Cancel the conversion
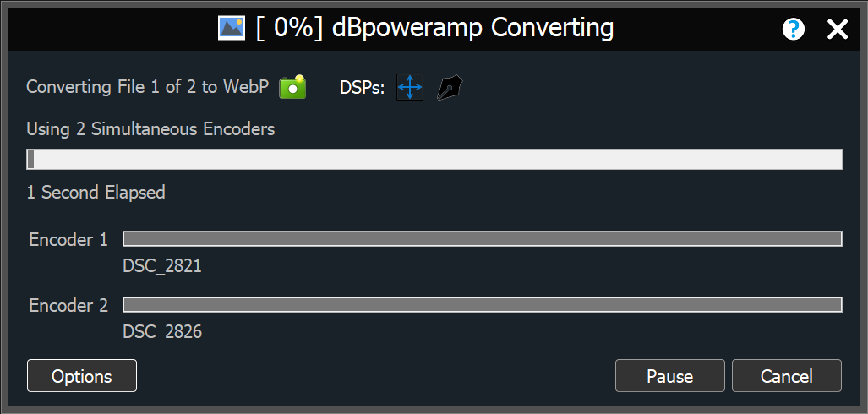Viewport: 868px width, 414px height. (x=787, y=376)
